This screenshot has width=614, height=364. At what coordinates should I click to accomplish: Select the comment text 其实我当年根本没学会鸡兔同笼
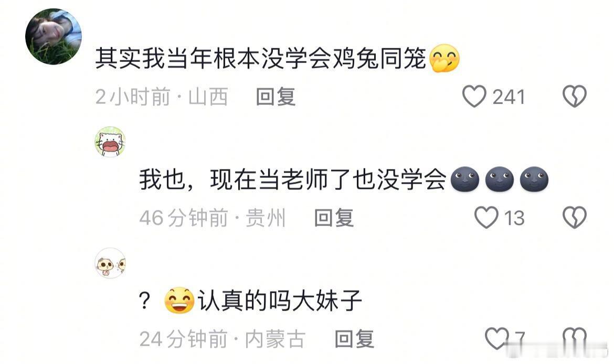coord(261,59)
